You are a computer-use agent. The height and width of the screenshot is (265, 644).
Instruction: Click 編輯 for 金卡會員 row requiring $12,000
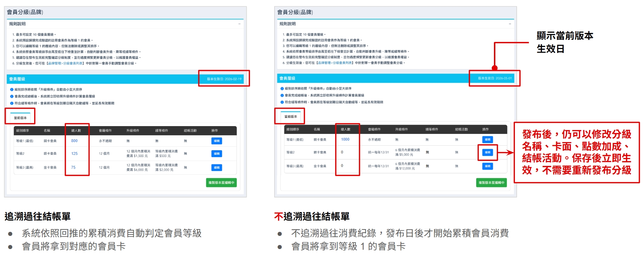(488, 166)
